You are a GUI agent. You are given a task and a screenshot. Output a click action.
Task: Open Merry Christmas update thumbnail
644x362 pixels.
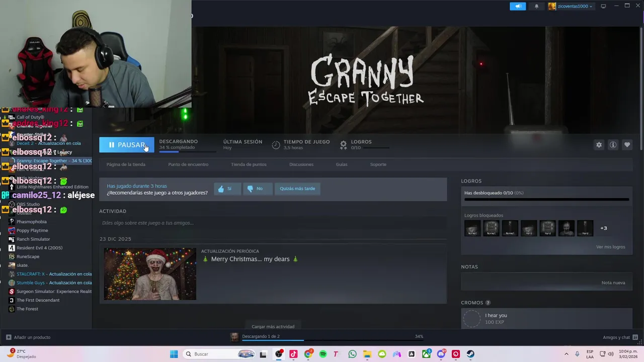[x=150, y=274]
